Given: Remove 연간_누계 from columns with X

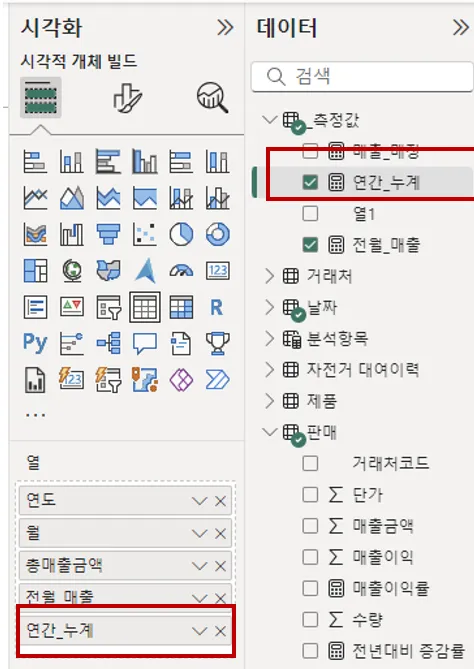Looking at the screenshot, I should [221, 631].
